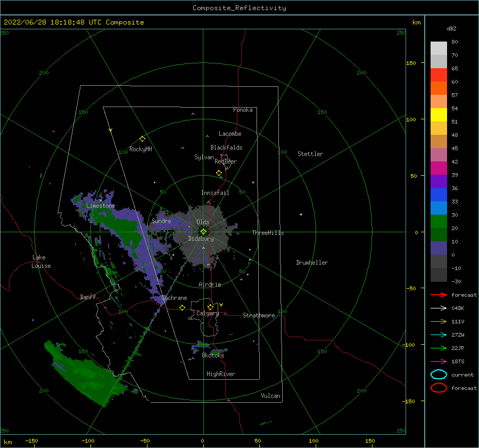Image resolution: width=479 pixels, height=448 pixels.
Task: Click the red forecast arrow in legend
Action: point(439,295)
